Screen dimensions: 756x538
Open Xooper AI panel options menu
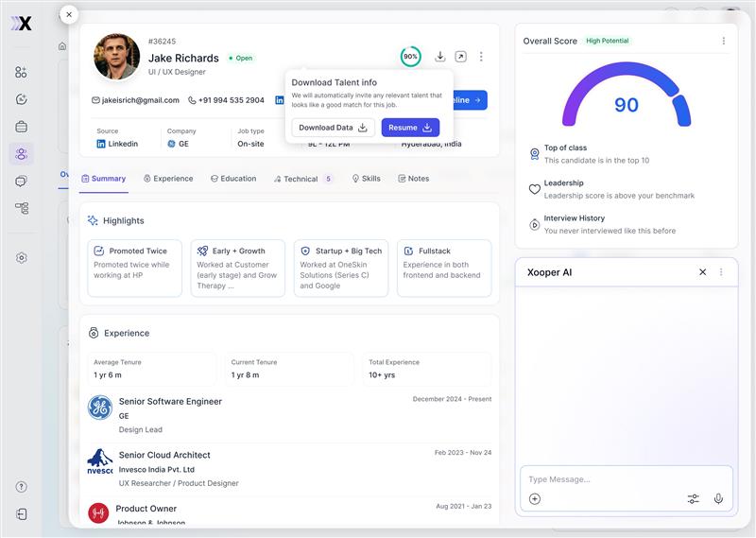pos(721,272)
